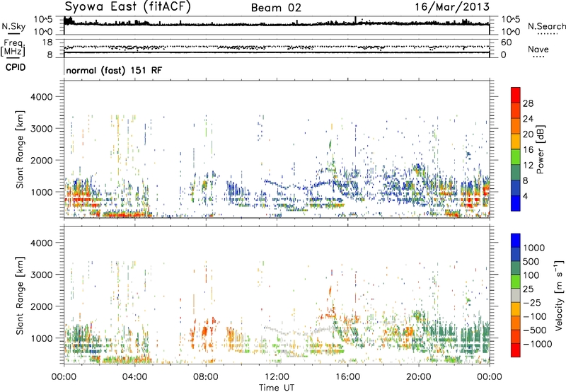Select the 3000 tick of the velocity panel
Viewport: 566px width, 392px height.
41,275
